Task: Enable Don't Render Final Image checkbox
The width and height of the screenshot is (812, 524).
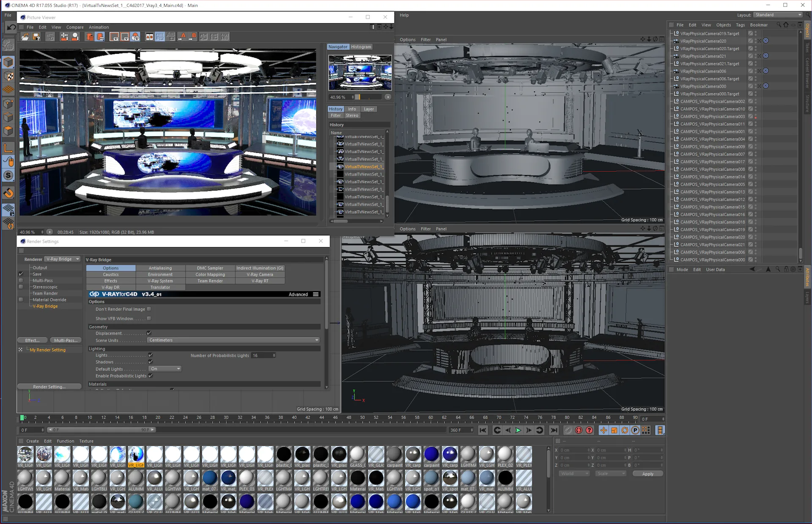Action: pos(149,309)
